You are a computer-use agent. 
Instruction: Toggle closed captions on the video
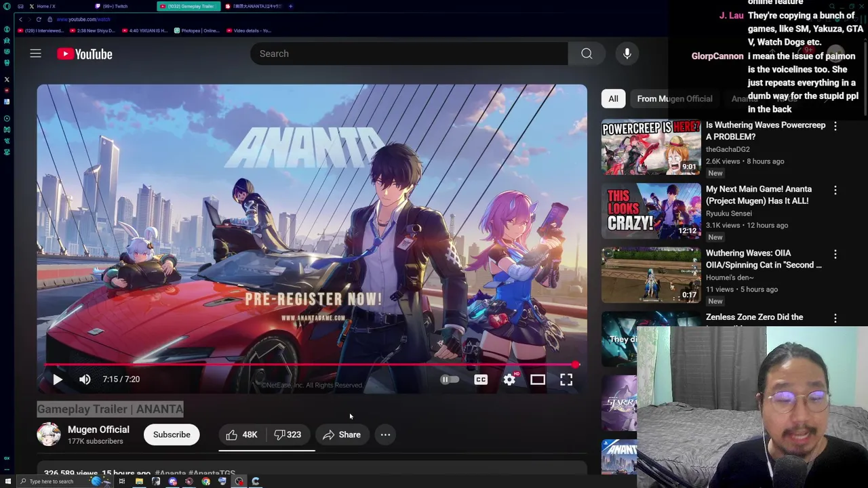[x=481, y=380]
